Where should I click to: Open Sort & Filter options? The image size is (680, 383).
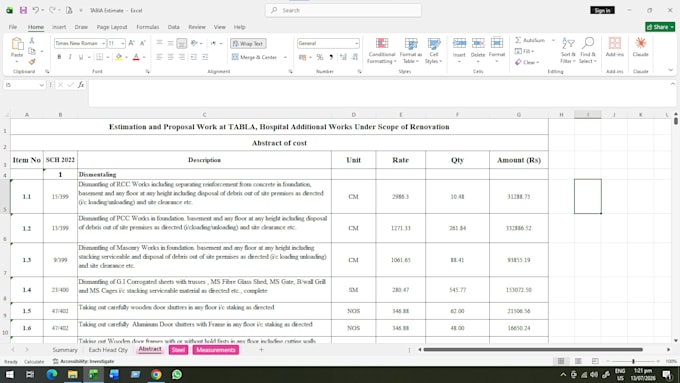[x=568, y=50]
